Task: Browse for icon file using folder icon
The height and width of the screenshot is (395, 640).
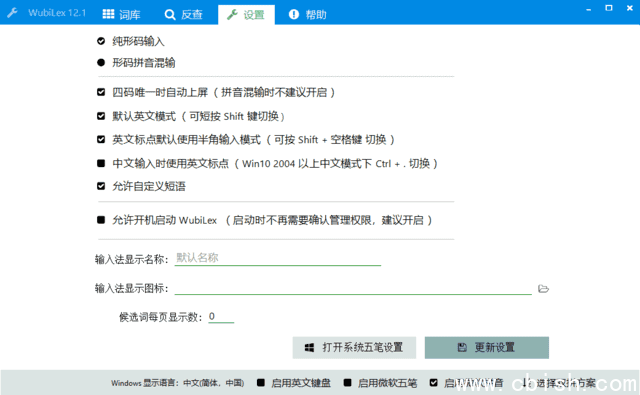Action: (543, 288)
